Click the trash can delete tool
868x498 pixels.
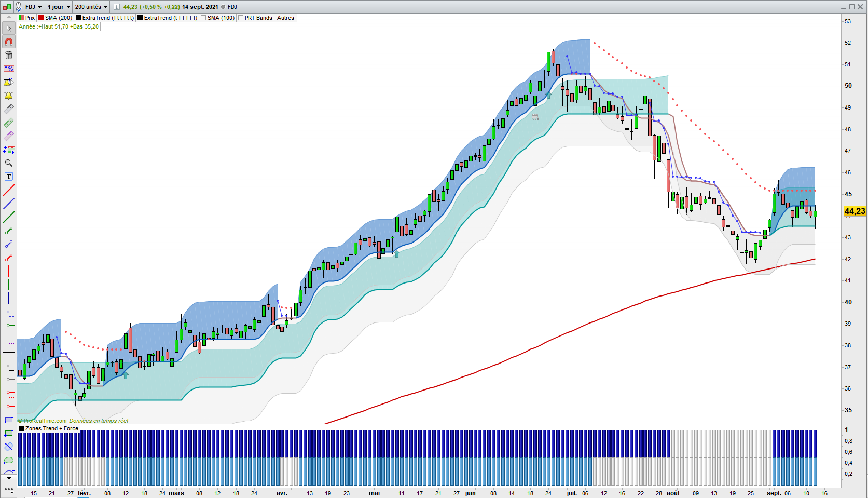[9, 55]
